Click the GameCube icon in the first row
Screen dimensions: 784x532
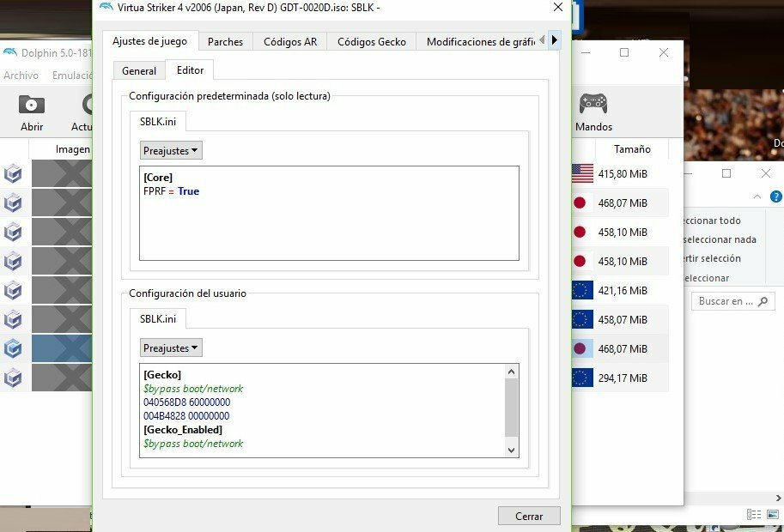tap(13, 174)
